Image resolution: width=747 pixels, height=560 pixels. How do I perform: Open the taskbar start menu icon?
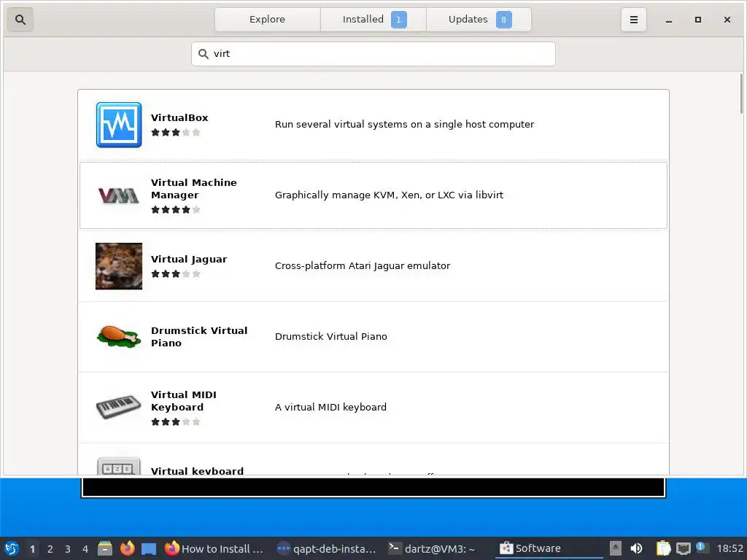[x=12, y=548]
